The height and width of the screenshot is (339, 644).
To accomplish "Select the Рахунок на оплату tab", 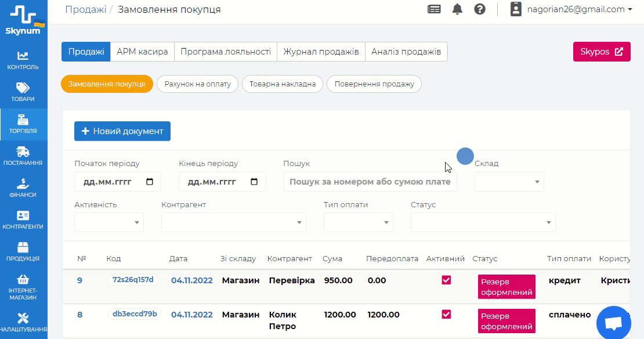I will point(197,84).
